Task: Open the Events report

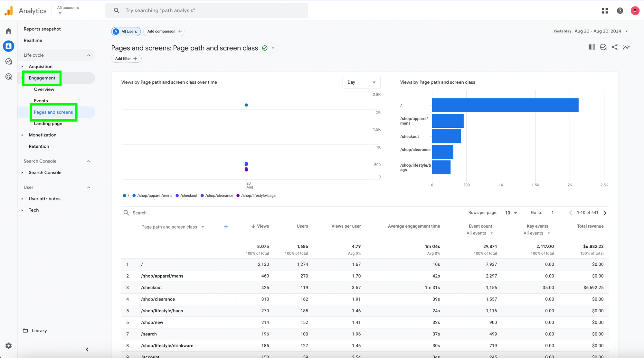Action: pos(41,101)
